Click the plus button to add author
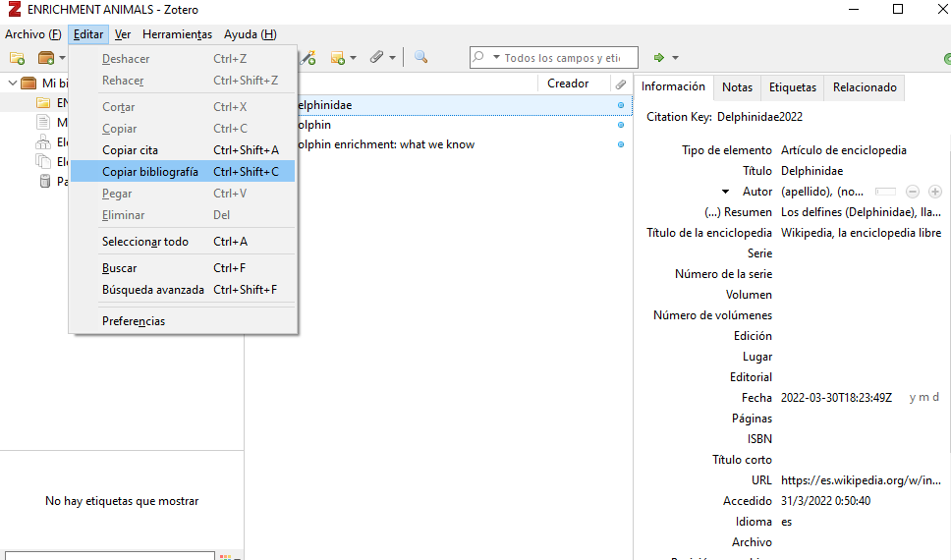Screen dimensions: 951x560 point(935,192)
